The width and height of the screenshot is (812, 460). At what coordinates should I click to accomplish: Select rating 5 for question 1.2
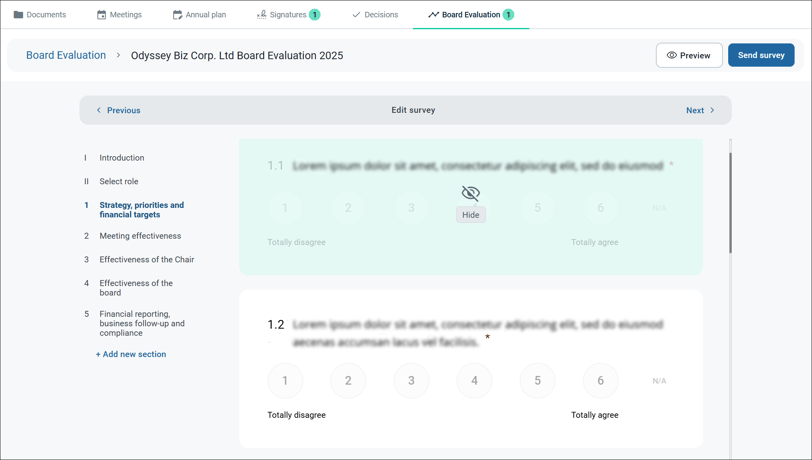[538, 381]
